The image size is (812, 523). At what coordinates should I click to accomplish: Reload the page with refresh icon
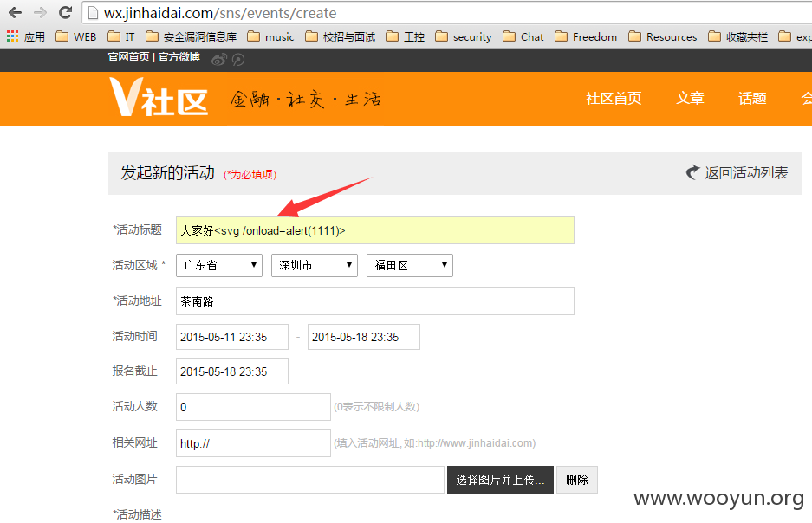(65, 12)
